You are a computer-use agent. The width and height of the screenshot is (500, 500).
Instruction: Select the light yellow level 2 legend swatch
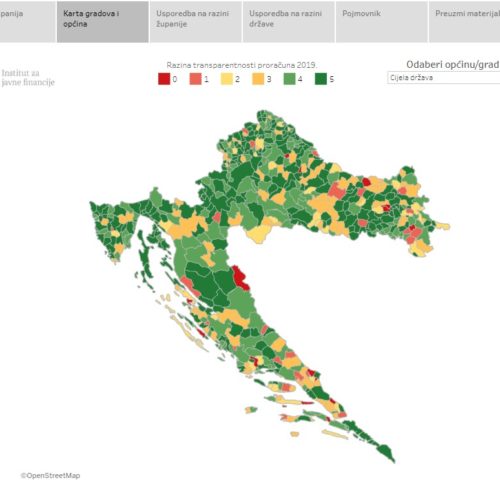pyautogui.click(x=227, y=79)
